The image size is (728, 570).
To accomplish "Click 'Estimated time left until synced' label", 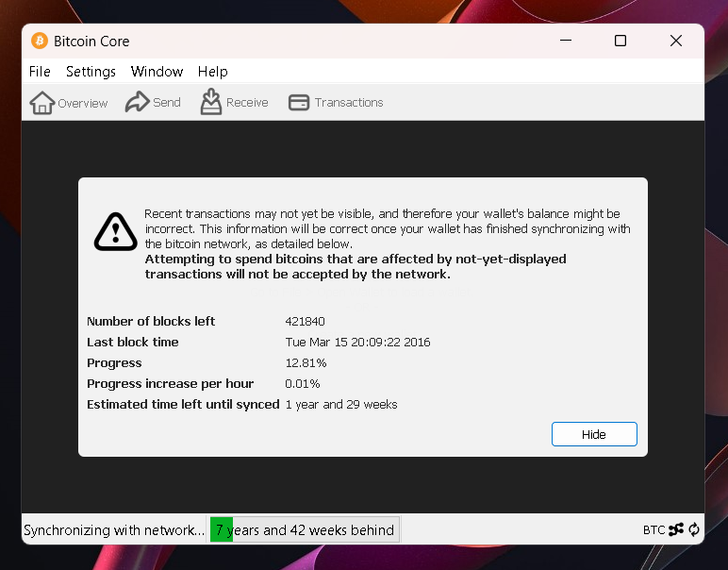I will pyautogui.click(x=183, y=405).
